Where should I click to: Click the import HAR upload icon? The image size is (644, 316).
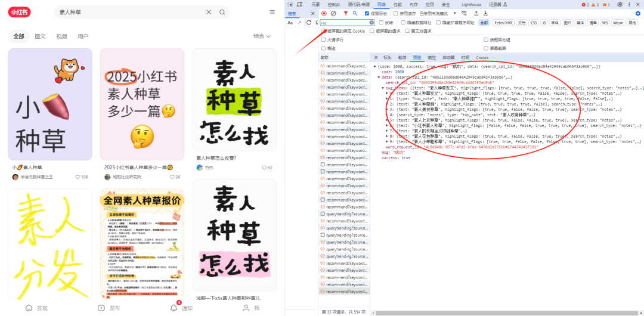[x=476, y=14]
